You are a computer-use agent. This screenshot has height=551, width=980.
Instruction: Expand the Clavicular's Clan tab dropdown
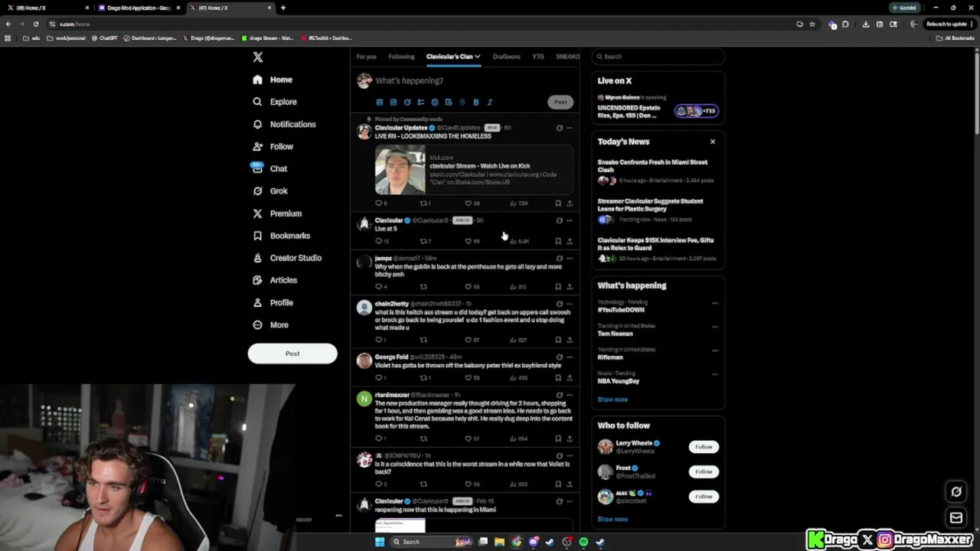477,57
